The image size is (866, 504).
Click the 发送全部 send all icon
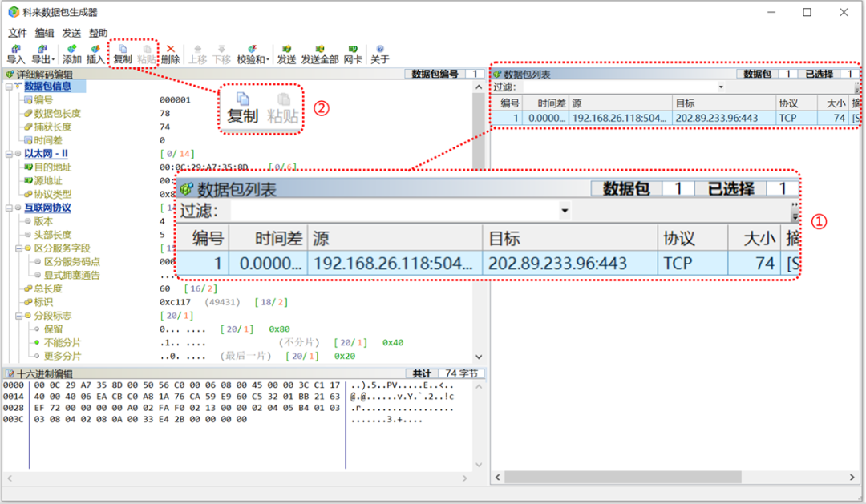[x=321, y=52]
